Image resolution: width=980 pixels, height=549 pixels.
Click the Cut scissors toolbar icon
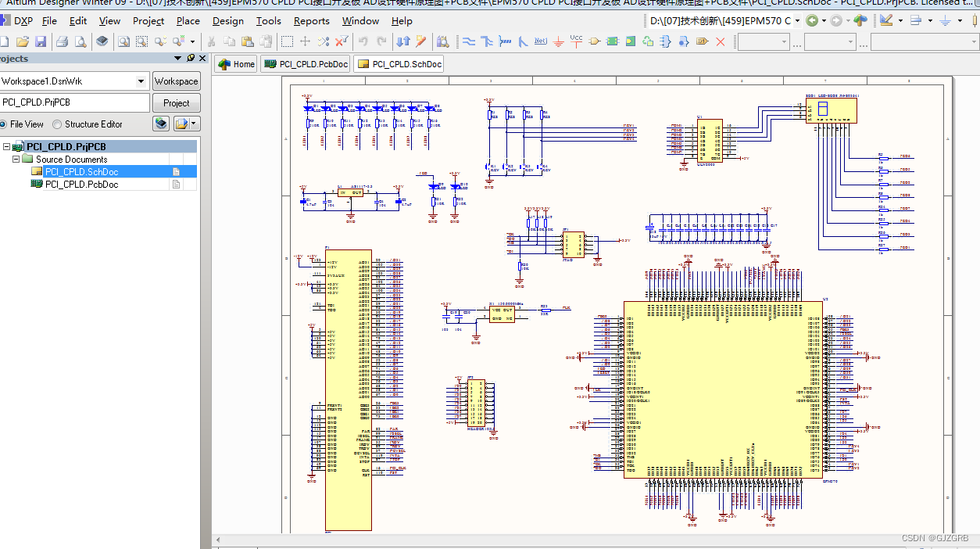[211, 41]
